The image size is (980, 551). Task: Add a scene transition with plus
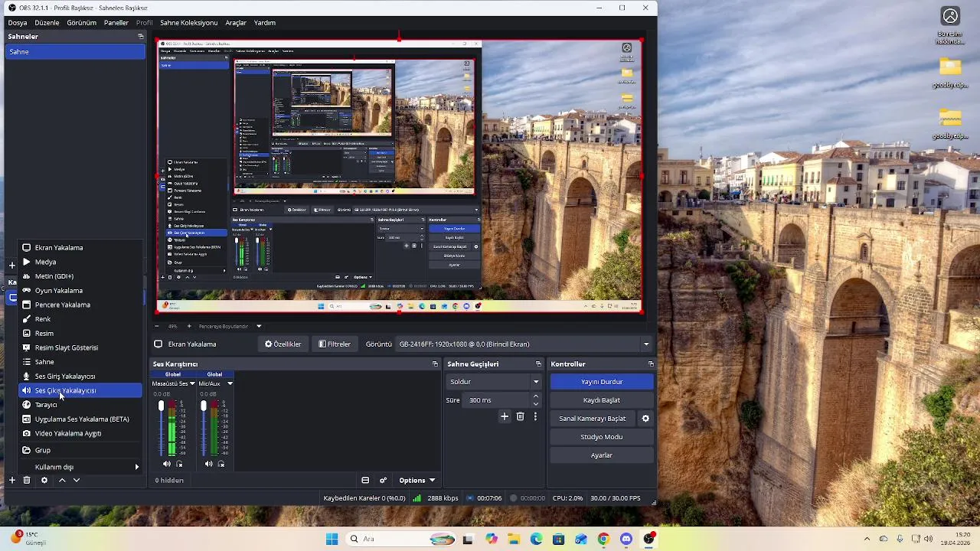pos(505,416)
